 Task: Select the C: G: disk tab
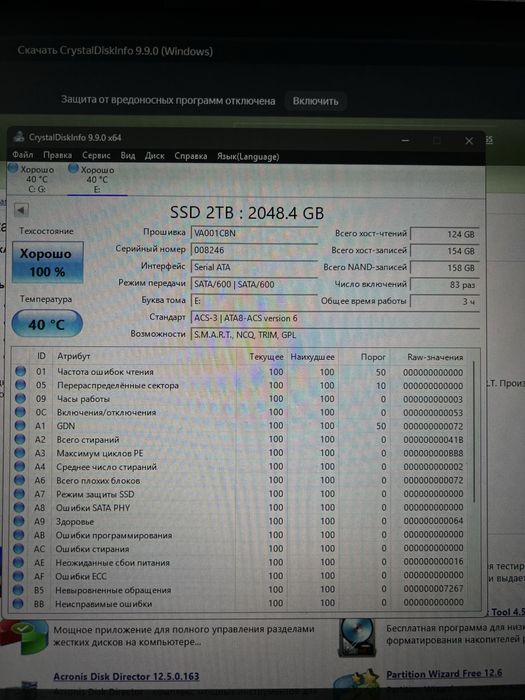(37, 179)
